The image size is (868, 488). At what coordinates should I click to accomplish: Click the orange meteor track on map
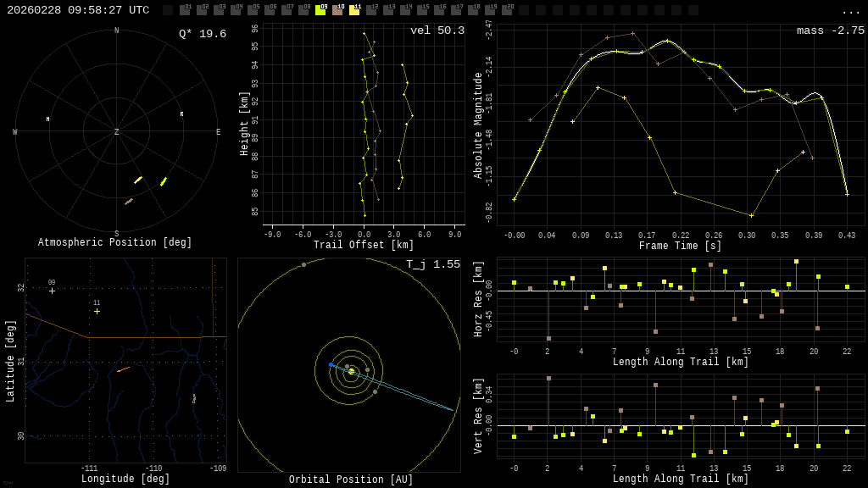pyautogui.click(x=123, y=369)
